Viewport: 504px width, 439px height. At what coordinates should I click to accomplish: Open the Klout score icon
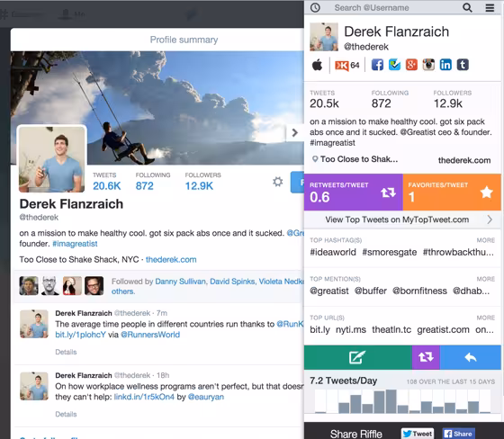tap(346, 66)
